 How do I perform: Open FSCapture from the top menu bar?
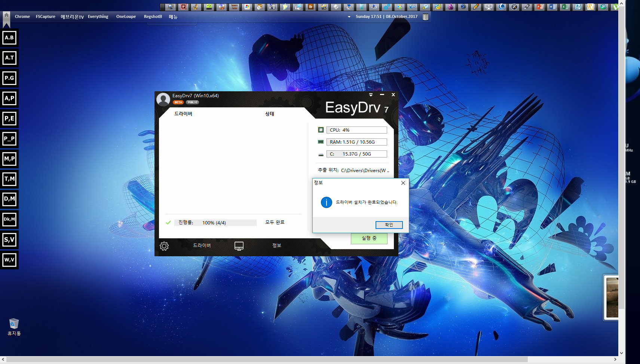pos(46,16)
